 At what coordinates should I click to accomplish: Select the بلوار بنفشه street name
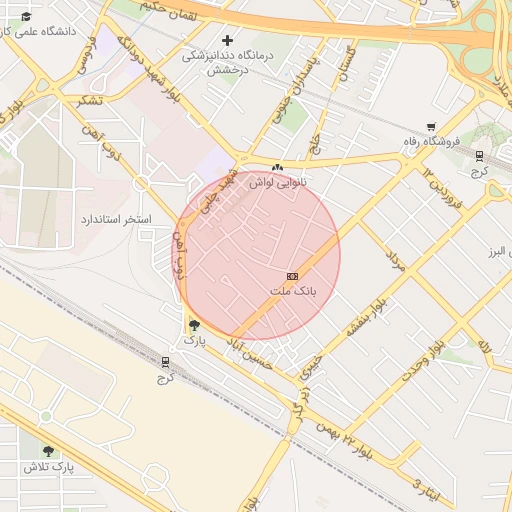(366, 317)
